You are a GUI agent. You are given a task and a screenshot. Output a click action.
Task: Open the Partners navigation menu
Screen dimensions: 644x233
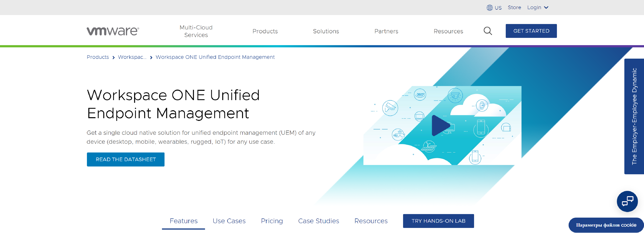tap(386, 31)
